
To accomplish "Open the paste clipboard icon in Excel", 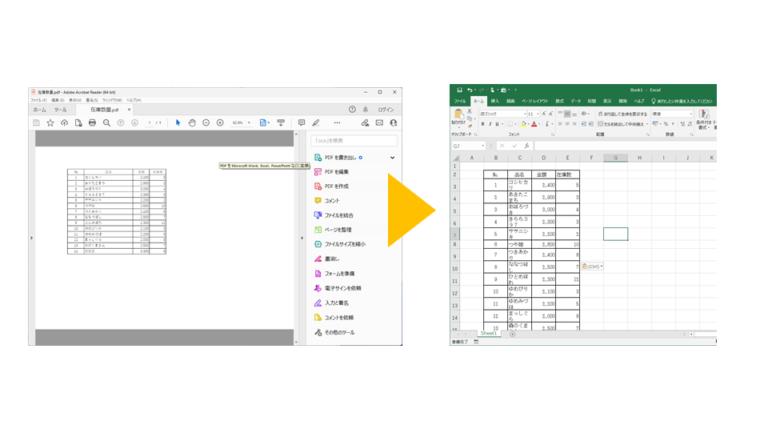I will point(459,117).
